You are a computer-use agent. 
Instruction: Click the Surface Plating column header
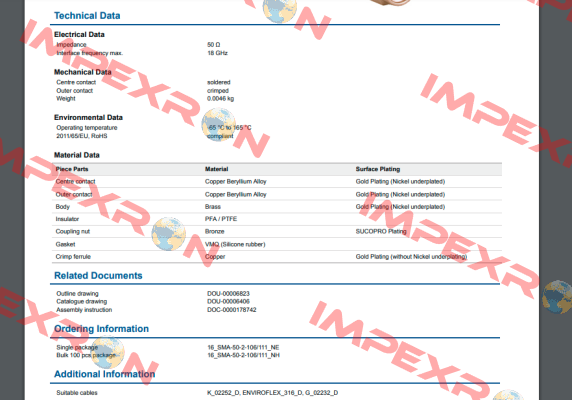click(x=378, y=169)
